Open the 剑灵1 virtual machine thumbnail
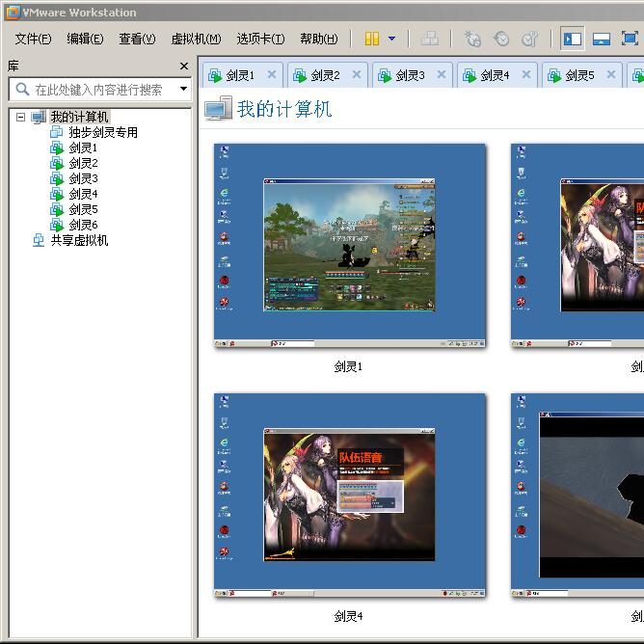644x644 pixels. 349,245
